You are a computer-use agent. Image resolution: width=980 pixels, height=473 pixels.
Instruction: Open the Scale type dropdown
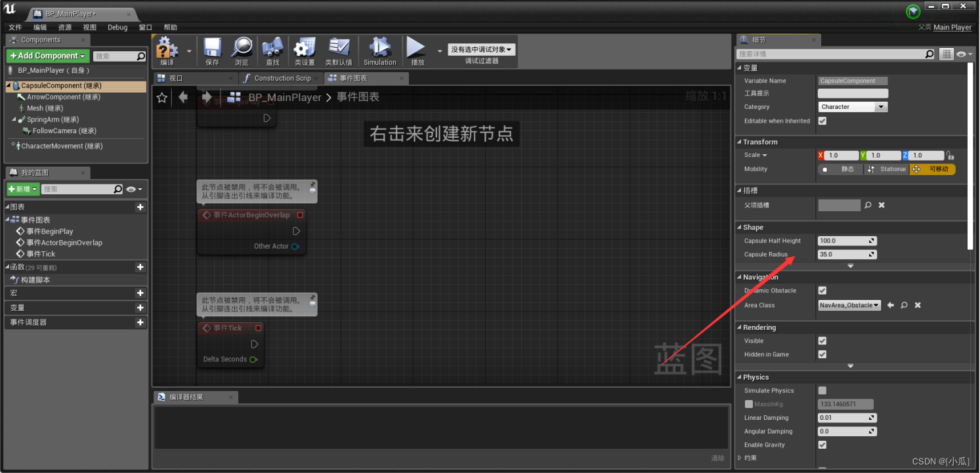click(x=756, y=155)
